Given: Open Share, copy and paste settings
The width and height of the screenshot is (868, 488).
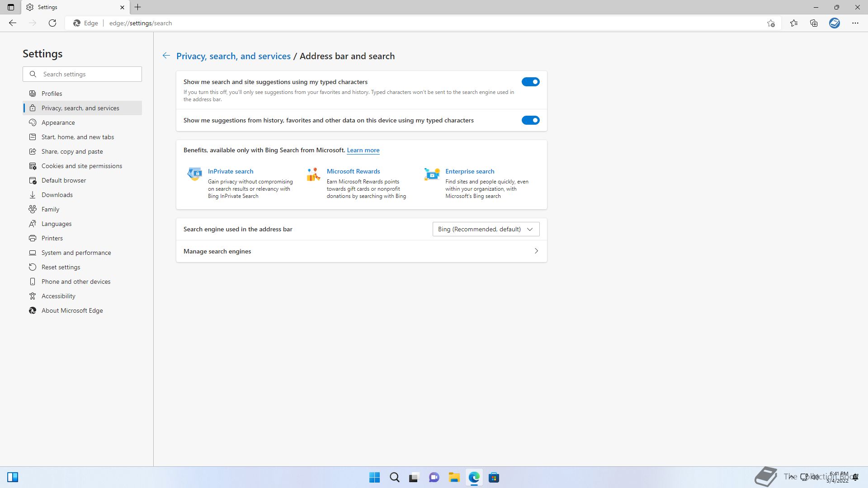Looking at the screenshot, I should point(82,151).
